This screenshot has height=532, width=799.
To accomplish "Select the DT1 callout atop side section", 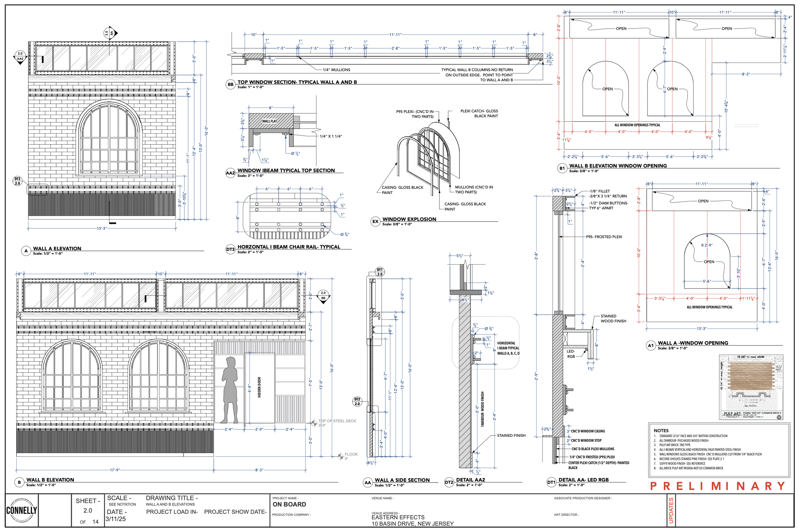I will [380, 272].
